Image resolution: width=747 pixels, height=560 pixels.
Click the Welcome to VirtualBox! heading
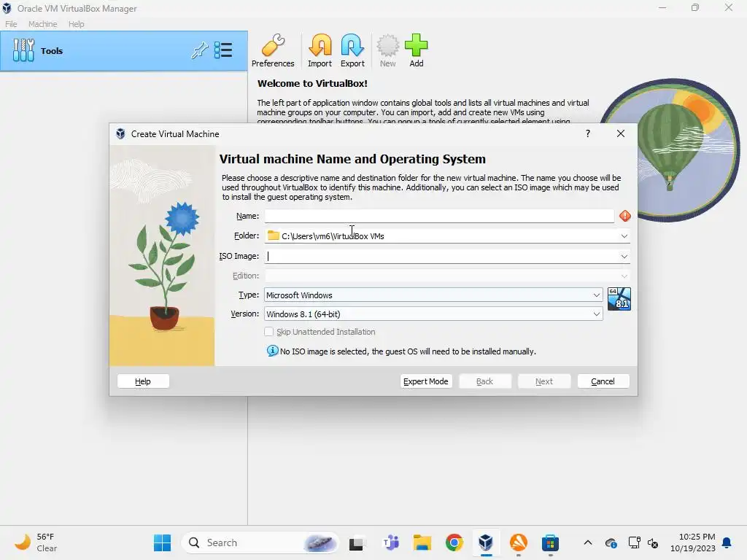tap(312, 83)
